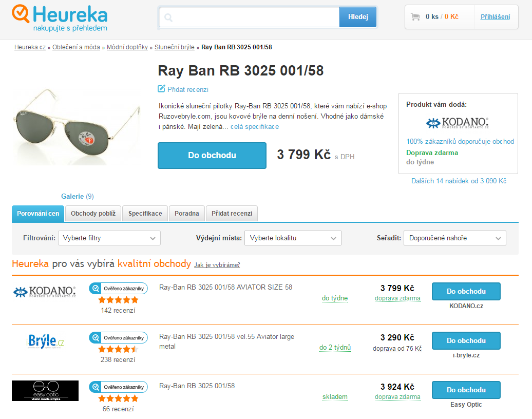The image size is (532, 419).
Task: Click the 3 290 Kč price
Action: (397, 337)
